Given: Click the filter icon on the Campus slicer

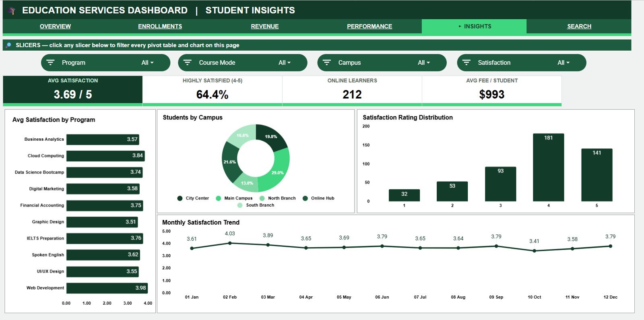Looking at the screenshot, I should [327, 63].
